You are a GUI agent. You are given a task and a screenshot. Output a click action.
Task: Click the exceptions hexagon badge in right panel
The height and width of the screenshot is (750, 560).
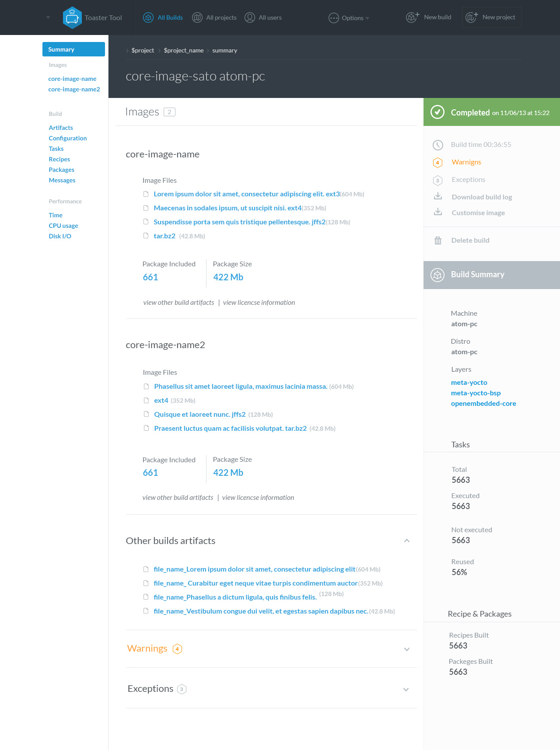[x=437, y=180]
